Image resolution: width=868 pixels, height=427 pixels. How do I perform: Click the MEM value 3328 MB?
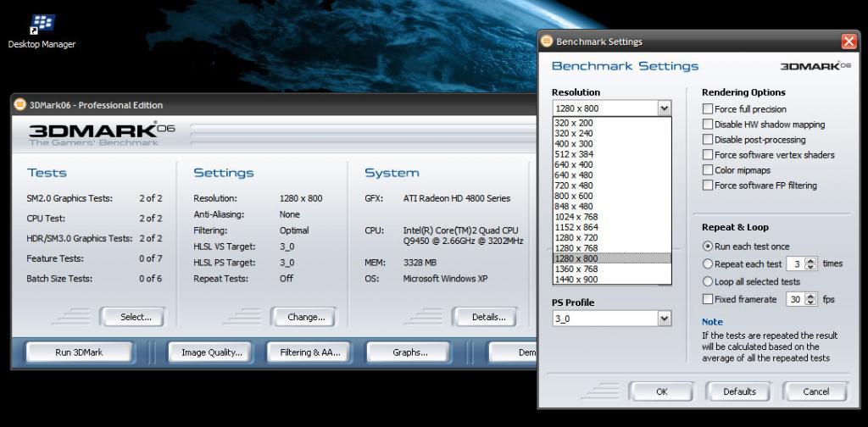(420, 262)
